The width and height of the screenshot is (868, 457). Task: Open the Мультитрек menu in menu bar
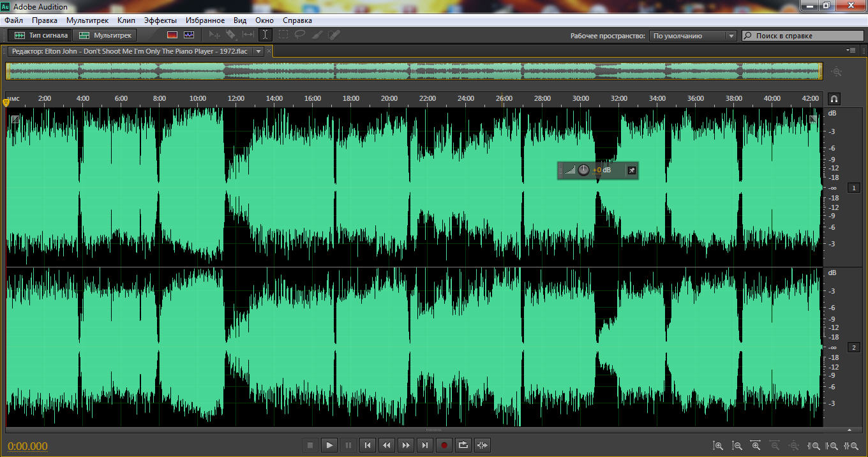point(87,20)
